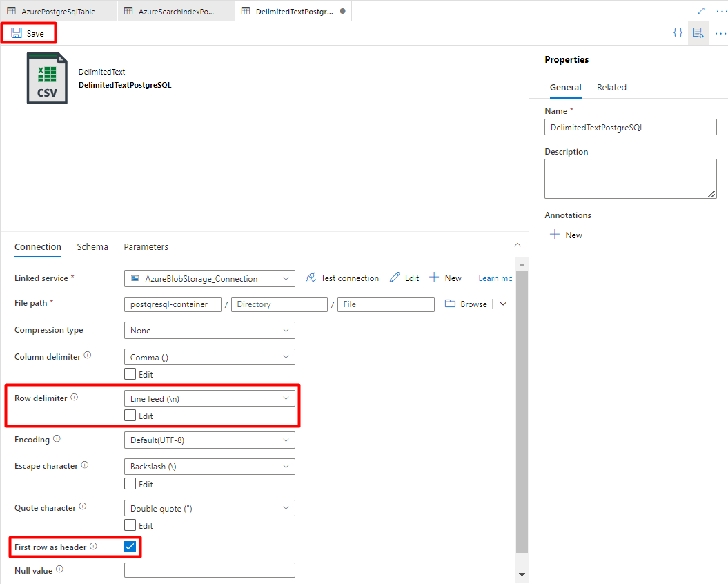
Task: Switch to the AzureSearchIndexPo tab
Action: pos(176,11)
